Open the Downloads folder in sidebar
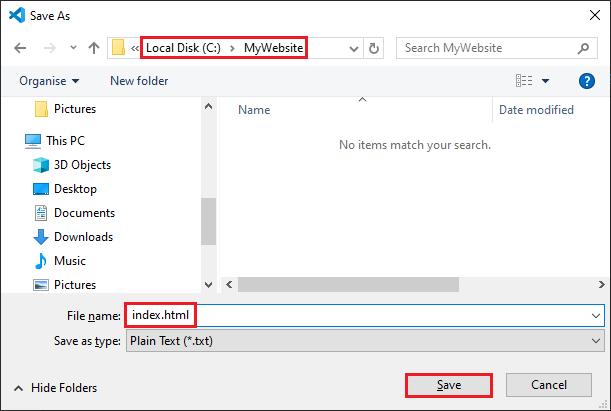This screenshot has width=611, height=411. coord(82,237)
